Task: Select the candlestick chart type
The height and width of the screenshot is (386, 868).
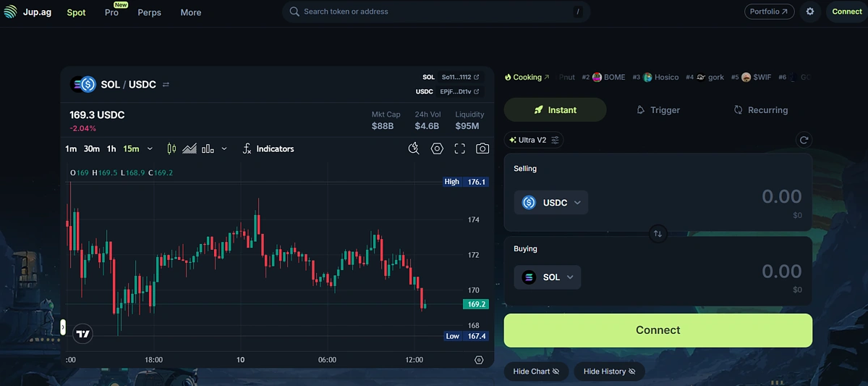Action: click(171, 148)
